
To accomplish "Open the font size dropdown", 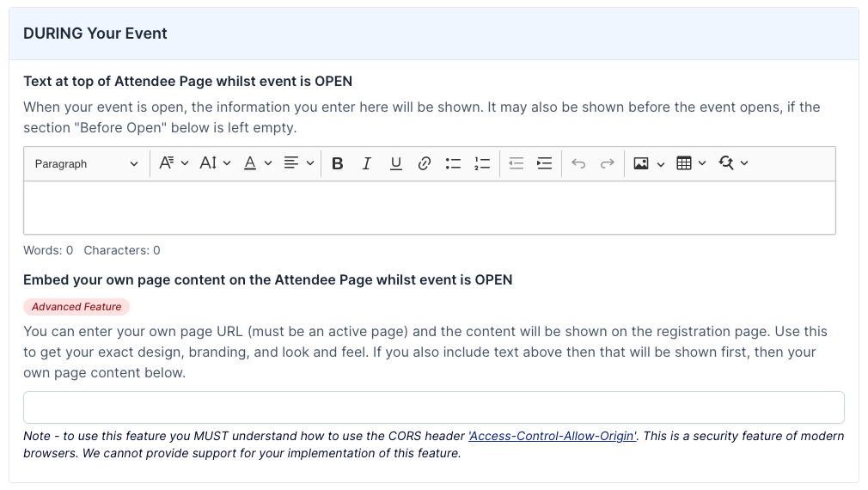I will point(215,163).
